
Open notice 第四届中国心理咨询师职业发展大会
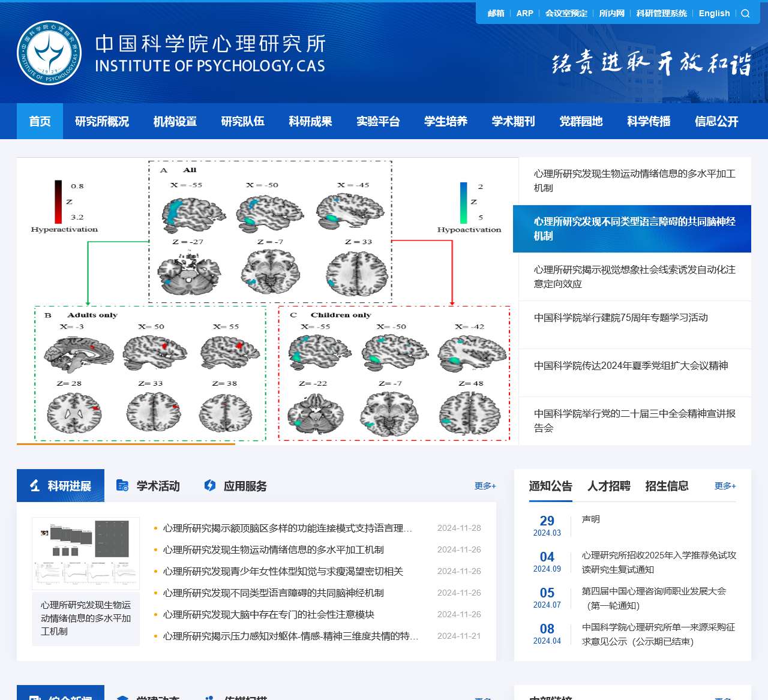tap(654, 599)
